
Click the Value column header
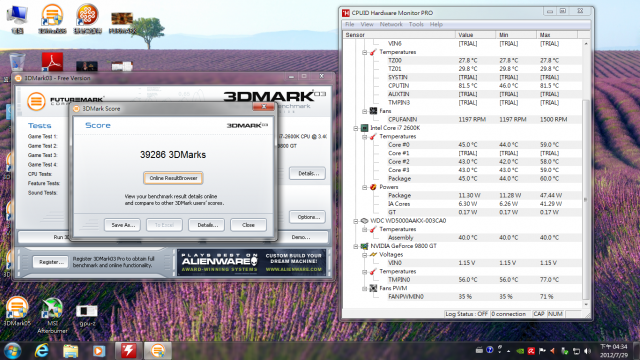(x=476, y=35)
